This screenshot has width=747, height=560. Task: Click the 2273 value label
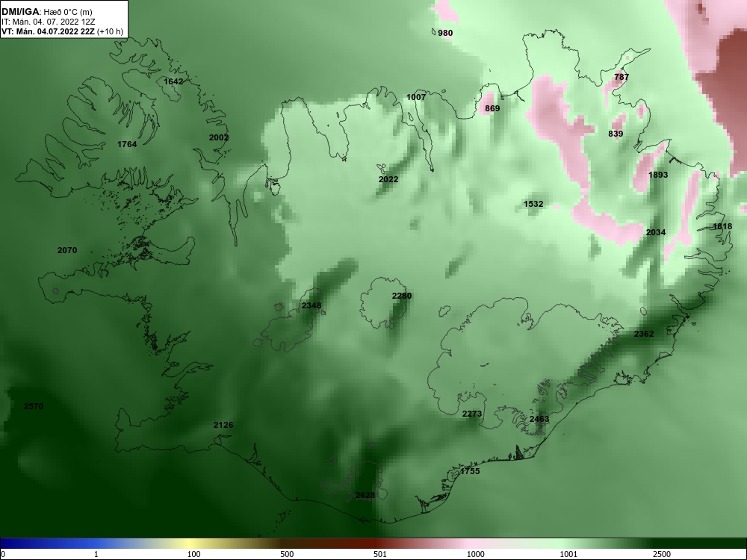point(472,414)
